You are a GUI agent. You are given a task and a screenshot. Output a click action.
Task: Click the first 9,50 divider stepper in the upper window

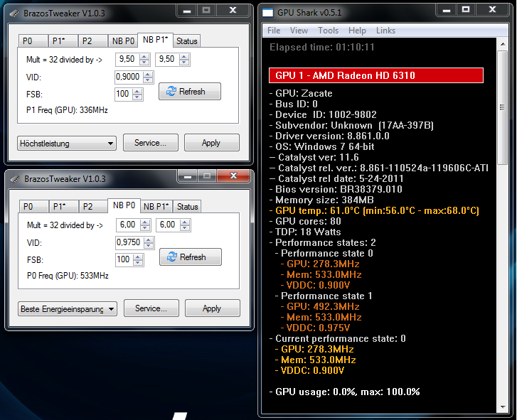point(144,59)
